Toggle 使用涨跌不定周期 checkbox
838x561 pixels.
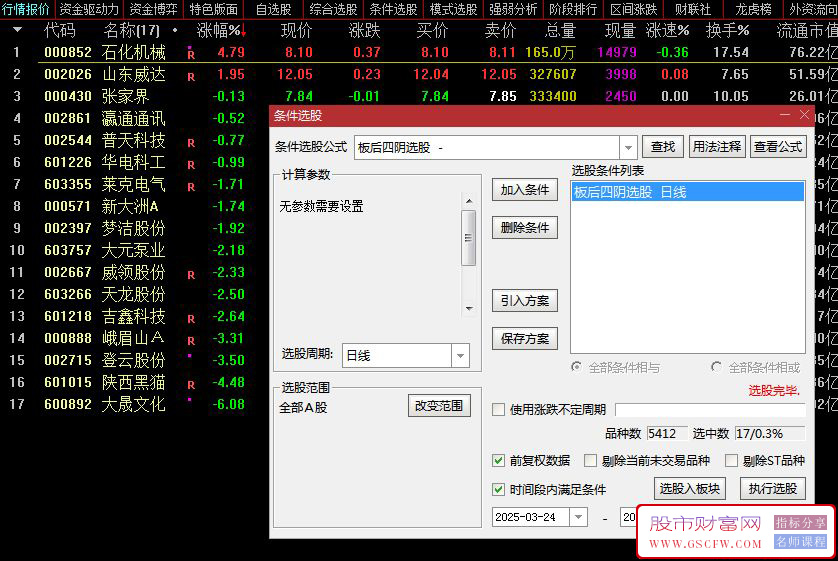498,410
